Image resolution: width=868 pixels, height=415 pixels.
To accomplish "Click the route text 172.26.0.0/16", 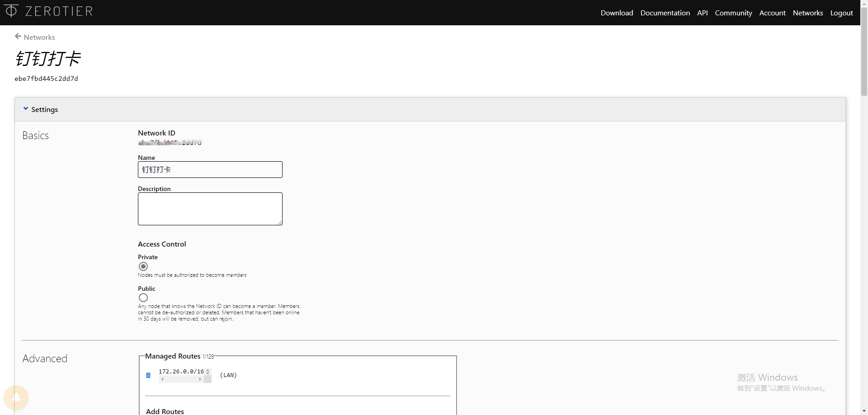I will coord(181,372).
